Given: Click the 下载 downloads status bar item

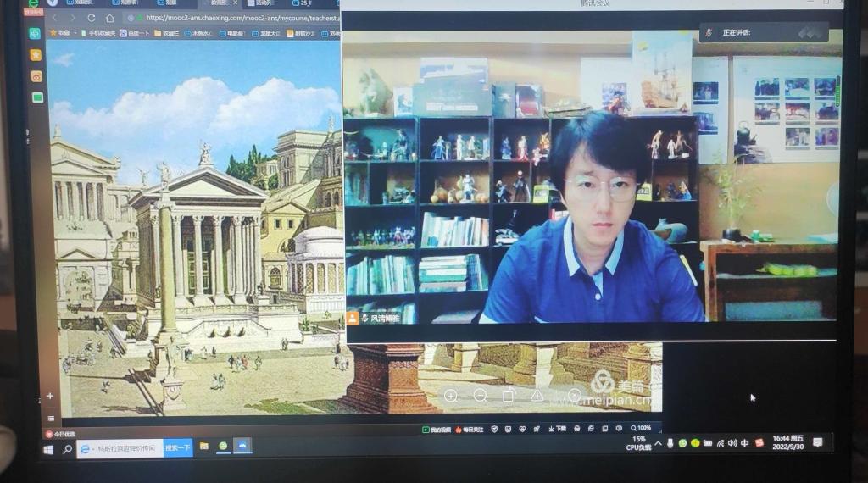Looking at the screenshot, I should [x=558, y=429].
